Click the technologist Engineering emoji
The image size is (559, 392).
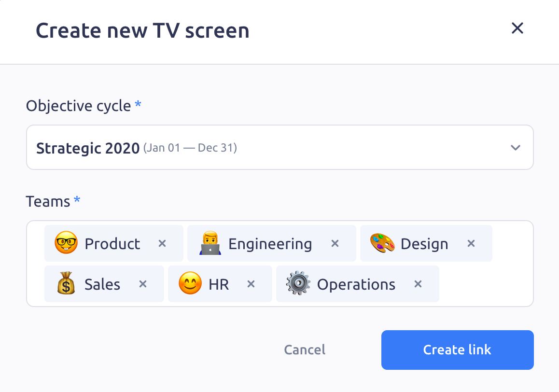point(210,243)
